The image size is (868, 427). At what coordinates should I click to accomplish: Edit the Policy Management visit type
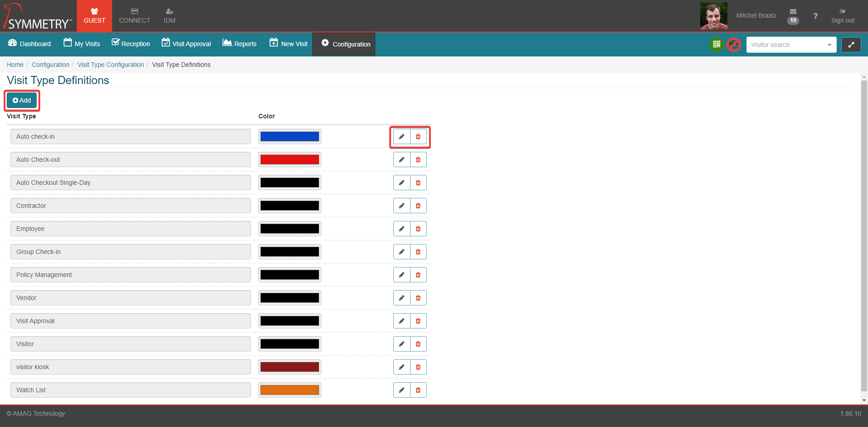[x=401, y=275]
